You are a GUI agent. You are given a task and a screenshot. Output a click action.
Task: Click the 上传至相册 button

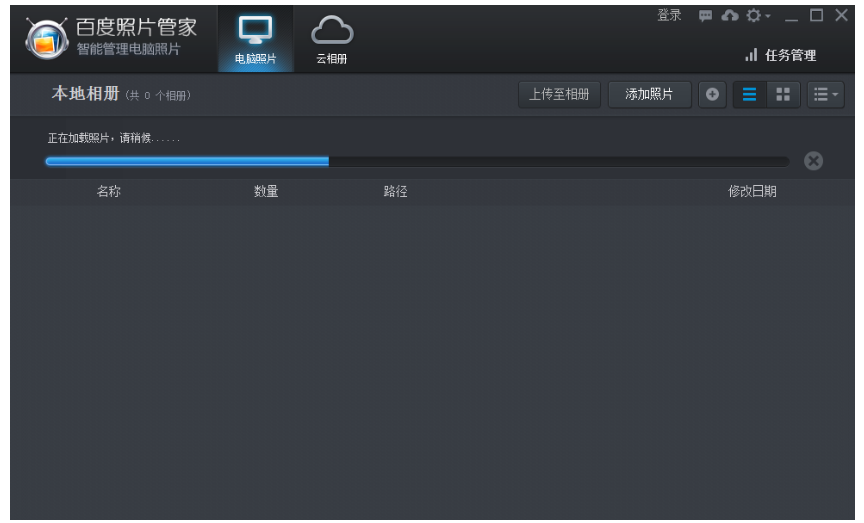click(559, 94)
